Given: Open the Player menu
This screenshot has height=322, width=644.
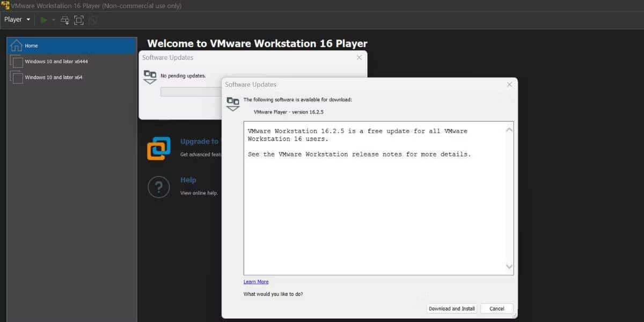Looking at the screenshot, I should (x=13, y=19).
